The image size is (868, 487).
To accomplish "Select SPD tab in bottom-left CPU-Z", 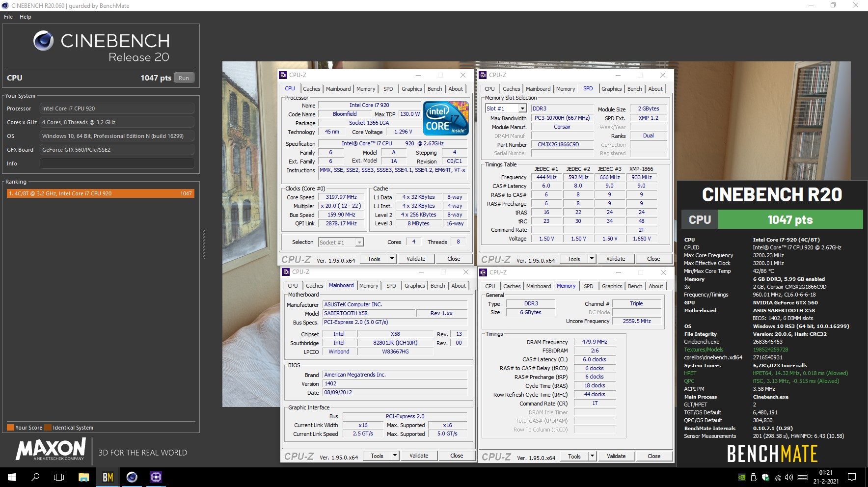I will pos(391,286).
